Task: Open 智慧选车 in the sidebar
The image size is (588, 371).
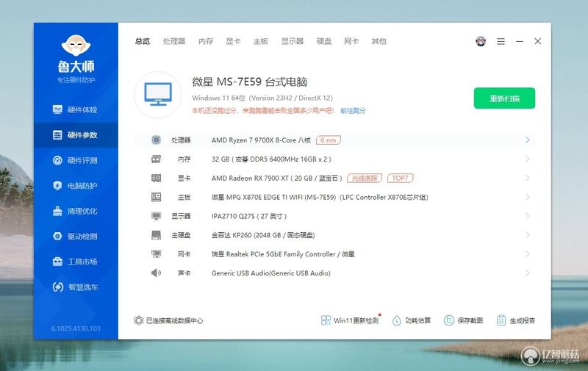Action: (76, 287)
